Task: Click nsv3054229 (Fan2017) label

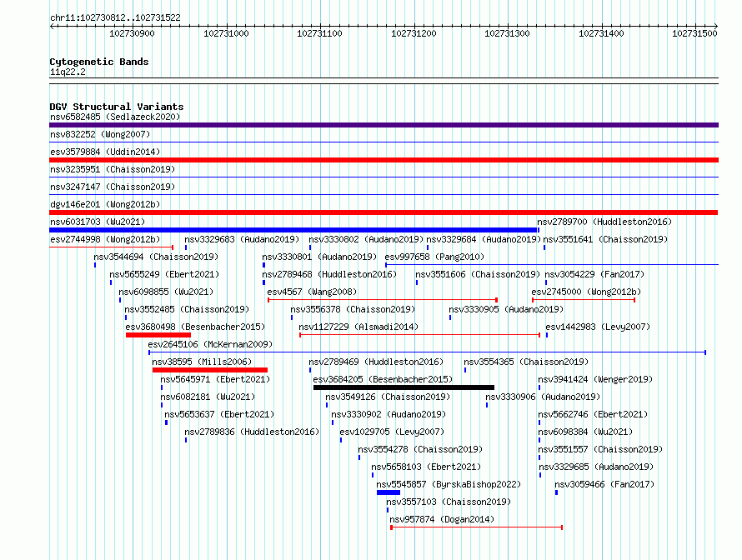Action: (594, 274)
